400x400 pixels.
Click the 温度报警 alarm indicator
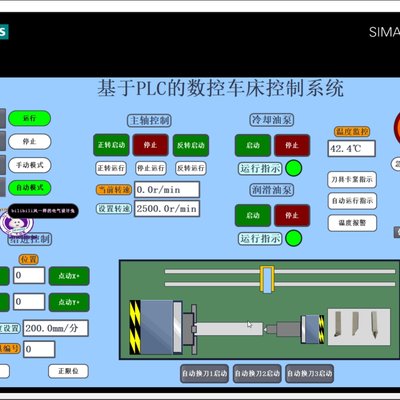[352, 223]
